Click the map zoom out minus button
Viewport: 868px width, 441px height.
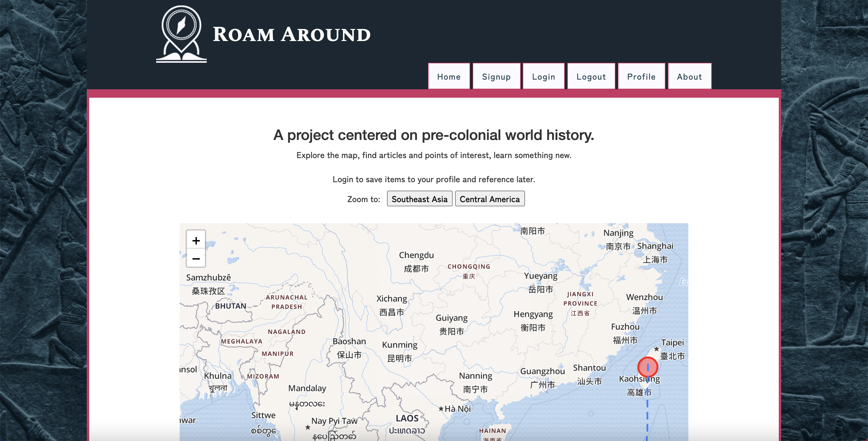tap(196, 259)
